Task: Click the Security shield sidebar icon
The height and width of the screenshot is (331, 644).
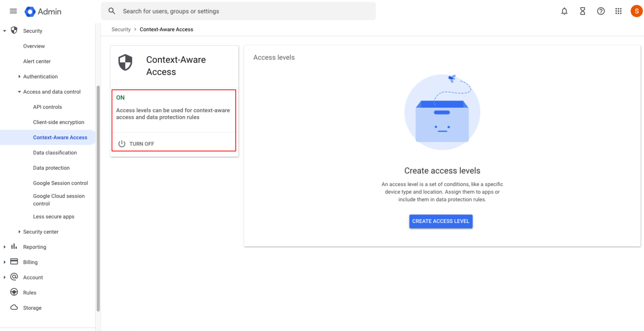Action: [14, 30]
